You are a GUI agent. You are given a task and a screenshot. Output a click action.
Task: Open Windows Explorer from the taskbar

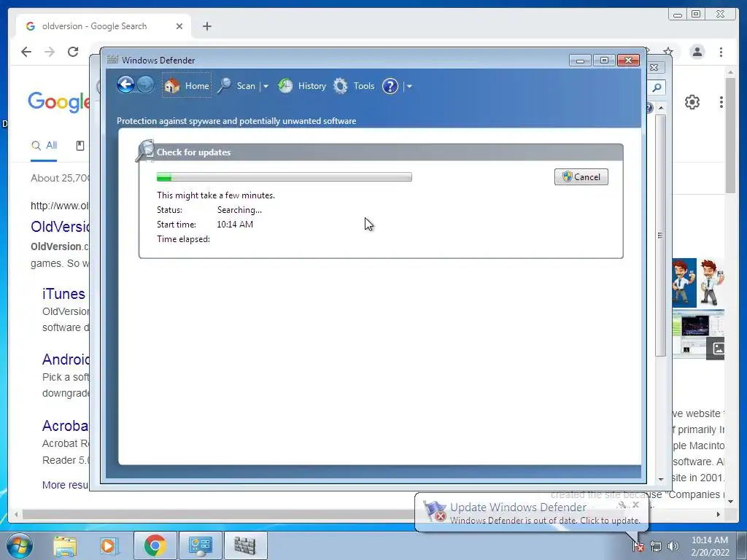click(x=65, y=545)
